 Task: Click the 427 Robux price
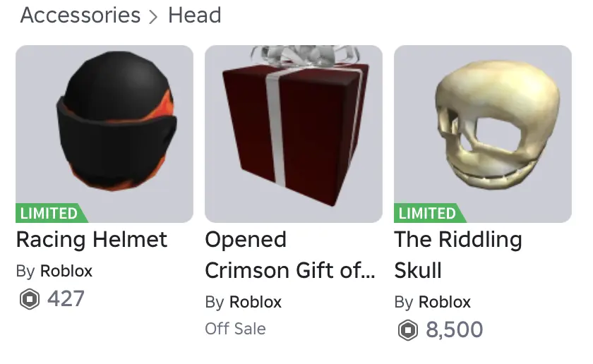pyautogui.click(x=66, y=299)
